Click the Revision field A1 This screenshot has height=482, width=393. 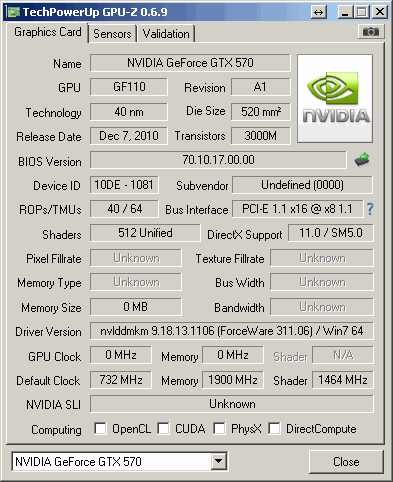pos(260,87)
